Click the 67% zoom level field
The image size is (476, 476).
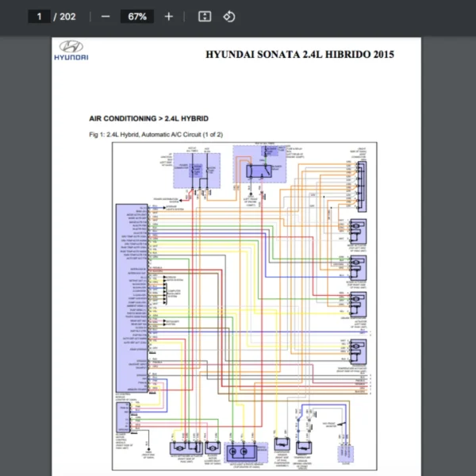[137, 17]
